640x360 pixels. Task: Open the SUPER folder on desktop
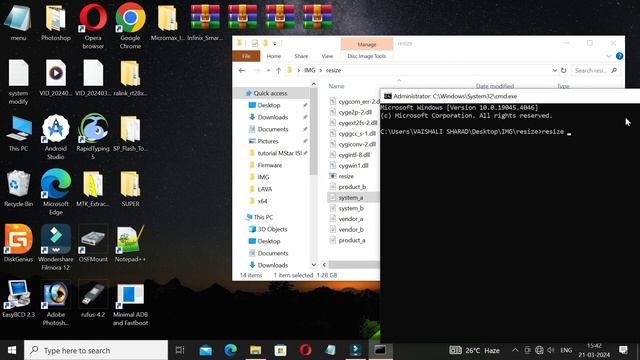130,189
